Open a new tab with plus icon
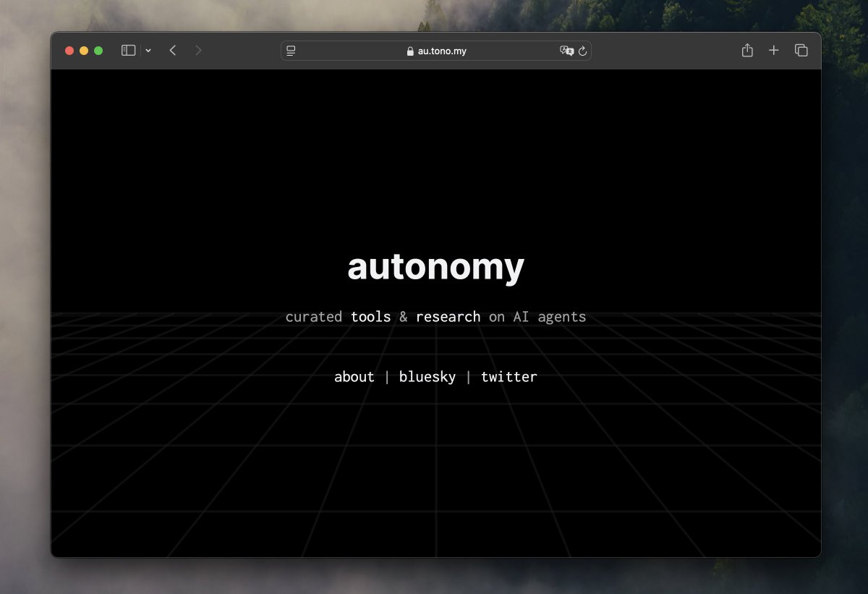 coord(774,51)
